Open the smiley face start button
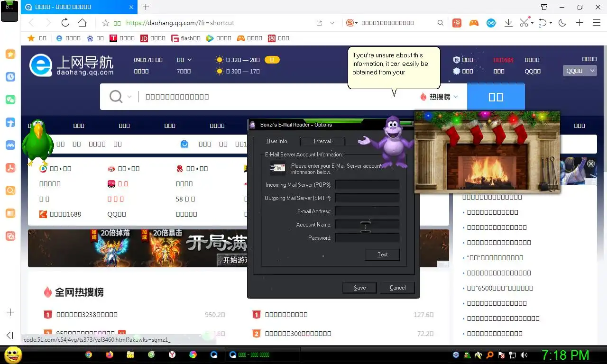This screenshot has width=607, height=364. point(13,355)
